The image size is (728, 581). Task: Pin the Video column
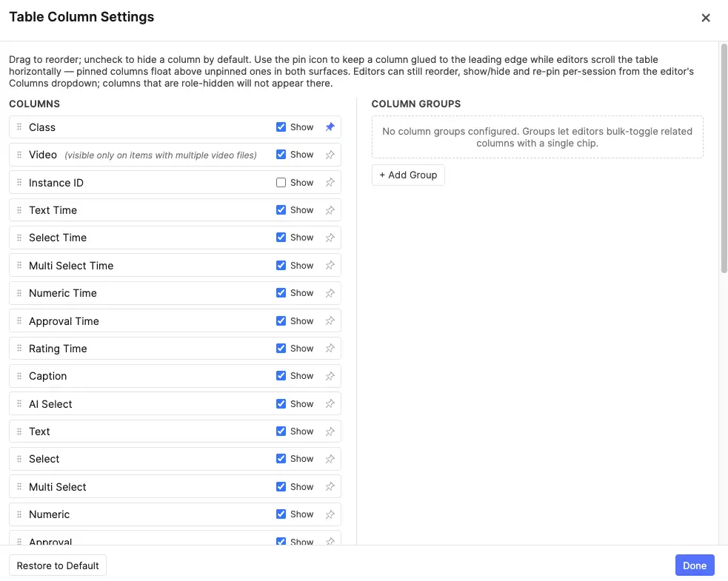coord(330,155)
